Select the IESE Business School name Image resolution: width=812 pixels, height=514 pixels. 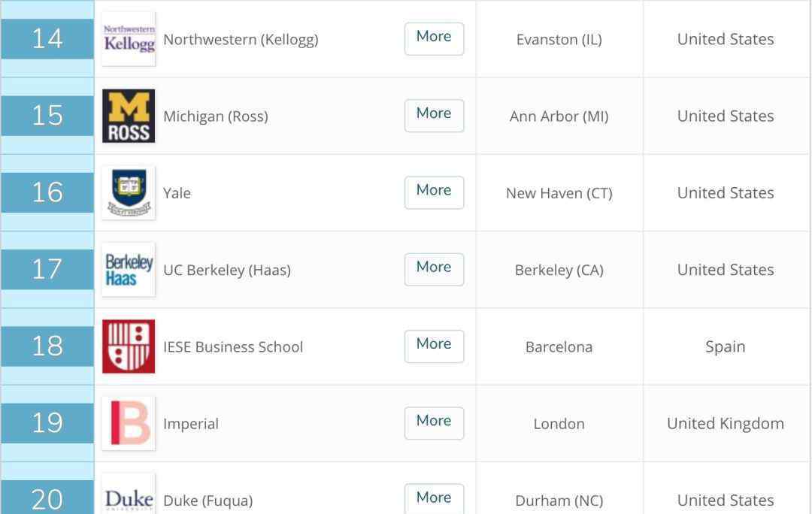pyautogui.click(x=233, y=347)
